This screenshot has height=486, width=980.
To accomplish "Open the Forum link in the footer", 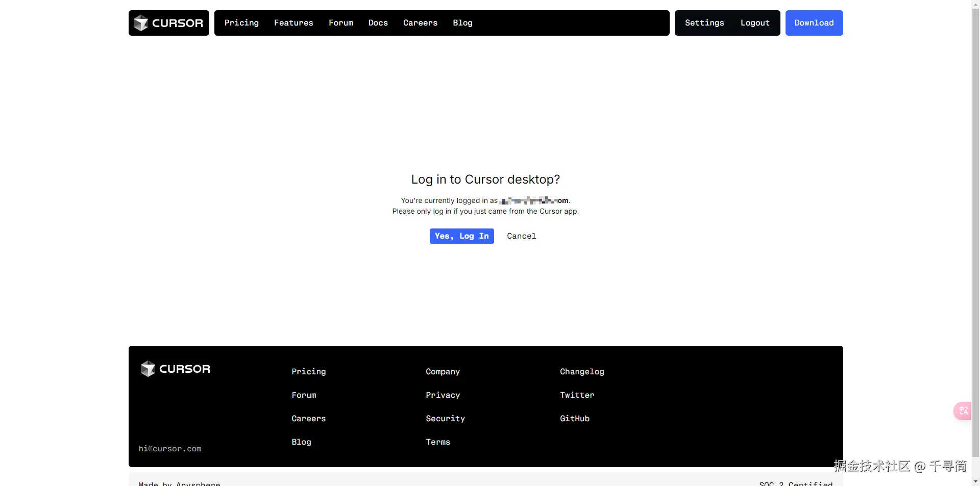I will pyautogui.click(x=304, y=395).
